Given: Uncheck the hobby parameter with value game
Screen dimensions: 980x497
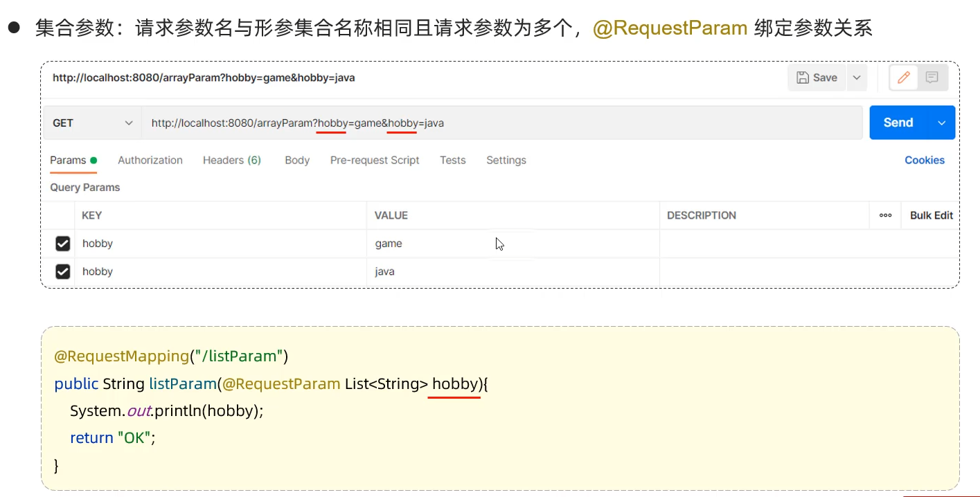Looking at the screenshot, I should [x=62, y=243].
